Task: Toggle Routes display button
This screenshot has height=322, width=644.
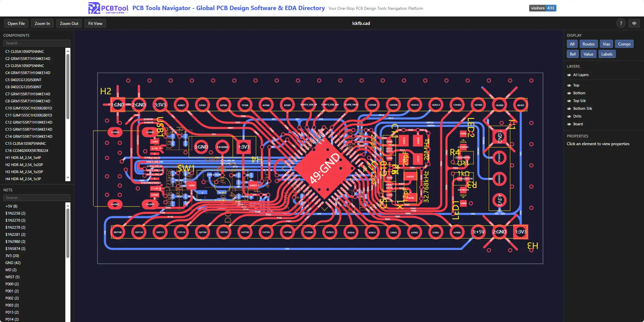Action: [x=588, y=44]
